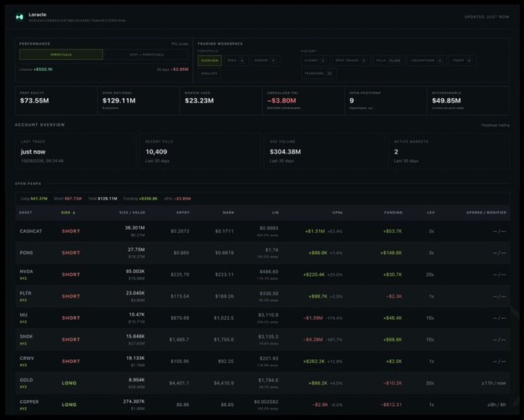Select the Perpetuals performance scope
Image resolution: width=524 pixels, height=420 pixels.
click(61, 55)
